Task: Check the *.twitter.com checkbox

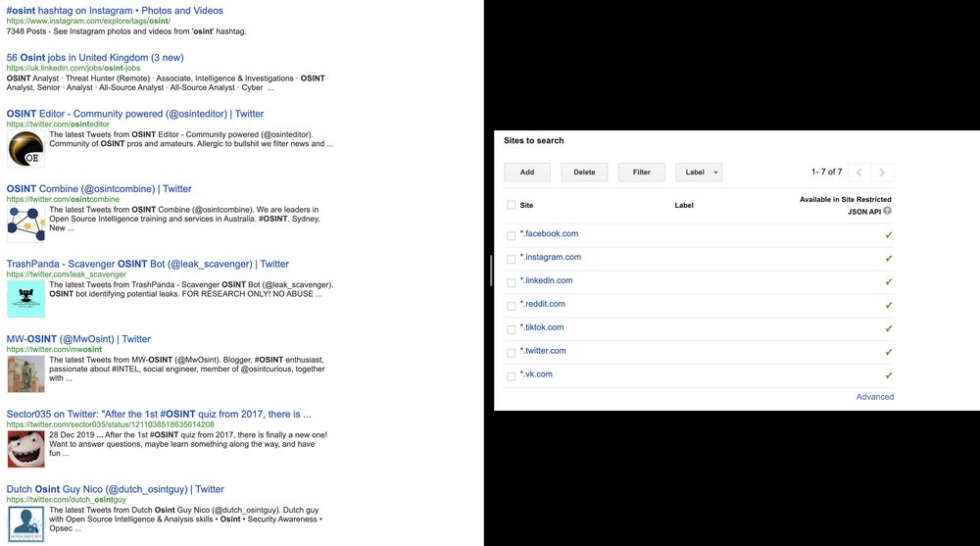Action: click(x=511, y=353)
